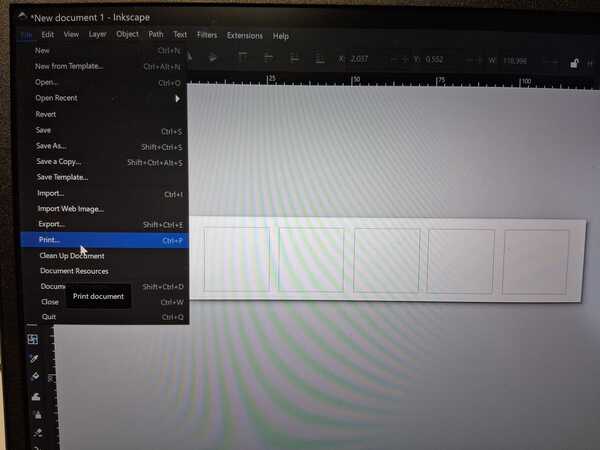Choose Save As... from the File menu
The width and height of the screenshot is (600, 450).
coord(104,146)
